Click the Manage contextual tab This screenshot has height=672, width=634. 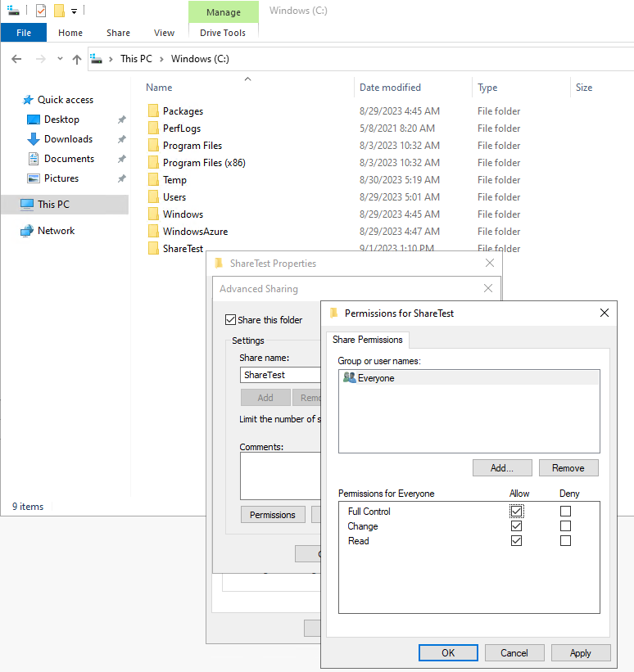(x=224, y=12)
